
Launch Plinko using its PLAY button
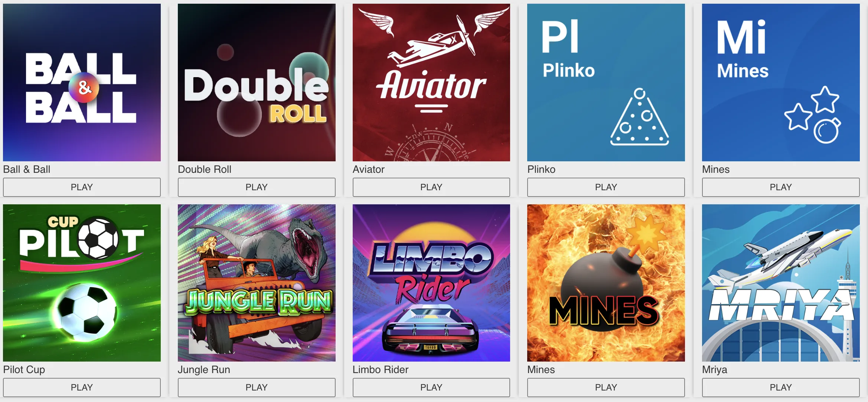tap(606, 187)
